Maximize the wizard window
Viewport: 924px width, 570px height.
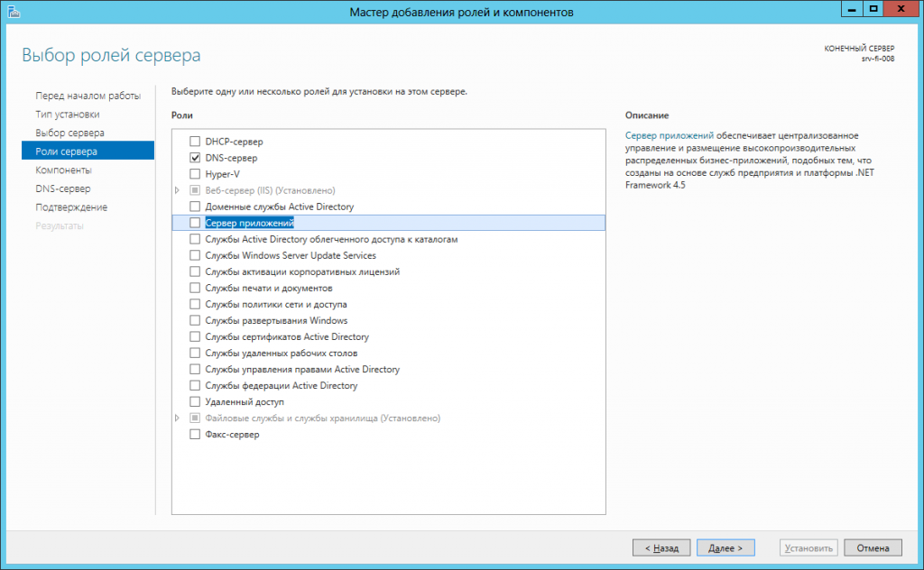873,8
